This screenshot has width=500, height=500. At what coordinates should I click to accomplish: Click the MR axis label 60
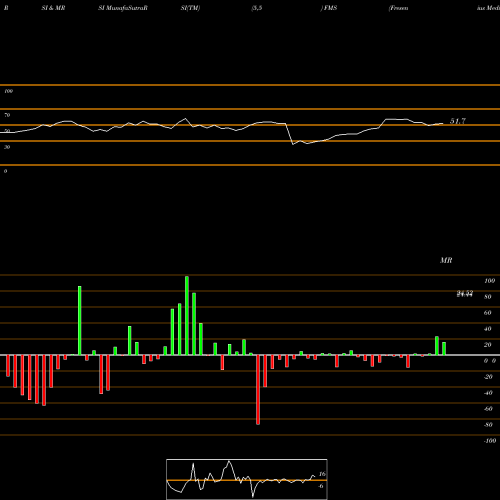488,313
